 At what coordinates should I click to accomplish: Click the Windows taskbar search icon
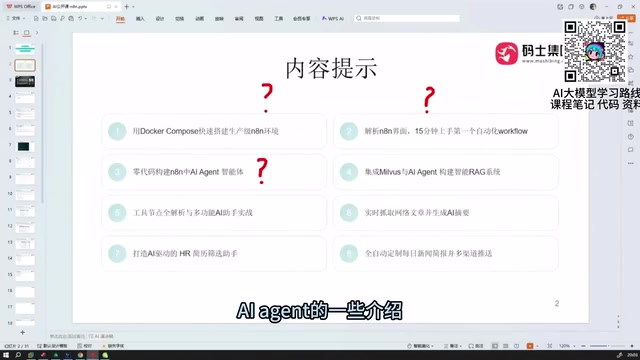point(18,355)
